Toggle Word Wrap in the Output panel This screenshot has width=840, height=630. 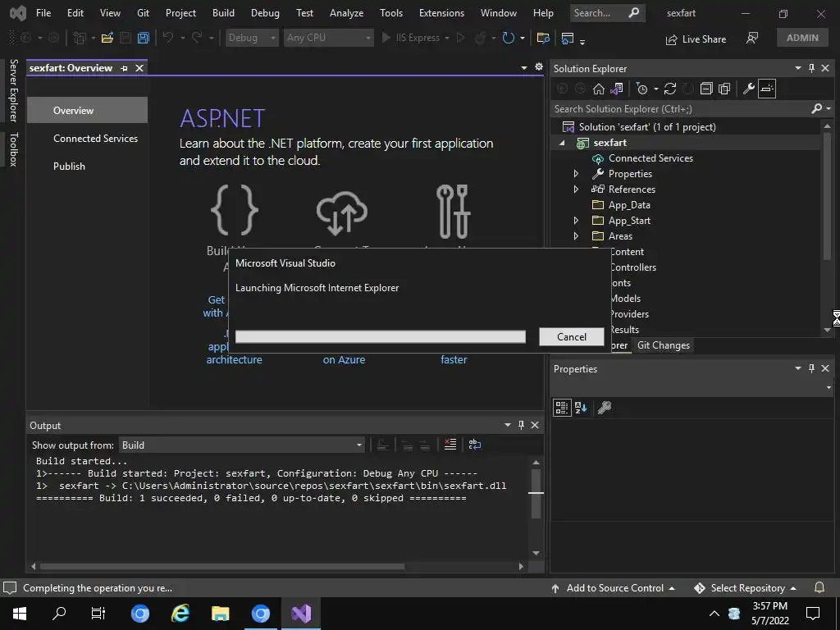(x=475, y=445)
